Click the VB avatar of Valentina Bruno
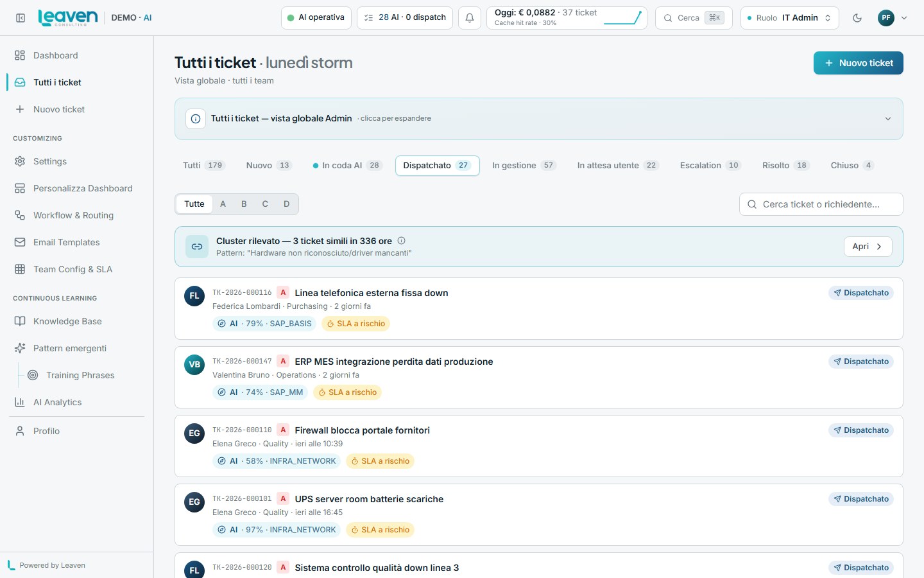The image size is (924, 578). tap(194, 365)
